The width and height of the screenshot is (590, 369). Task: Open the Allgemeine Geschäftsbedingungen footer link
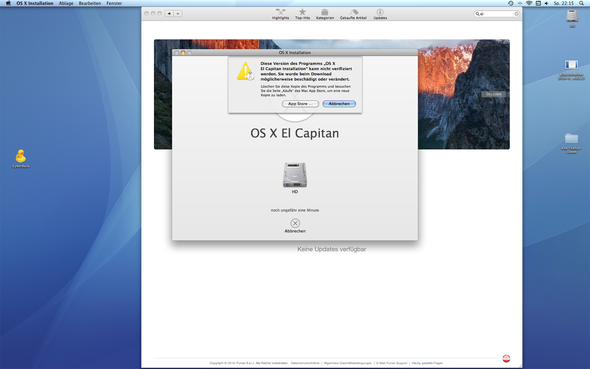click(x=348, y=363)
